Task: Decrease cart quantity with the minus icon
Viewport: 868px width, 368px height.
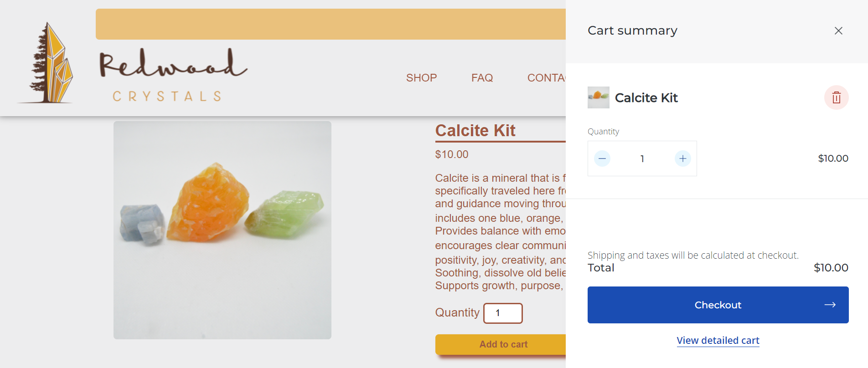Action: click(602, 158)
